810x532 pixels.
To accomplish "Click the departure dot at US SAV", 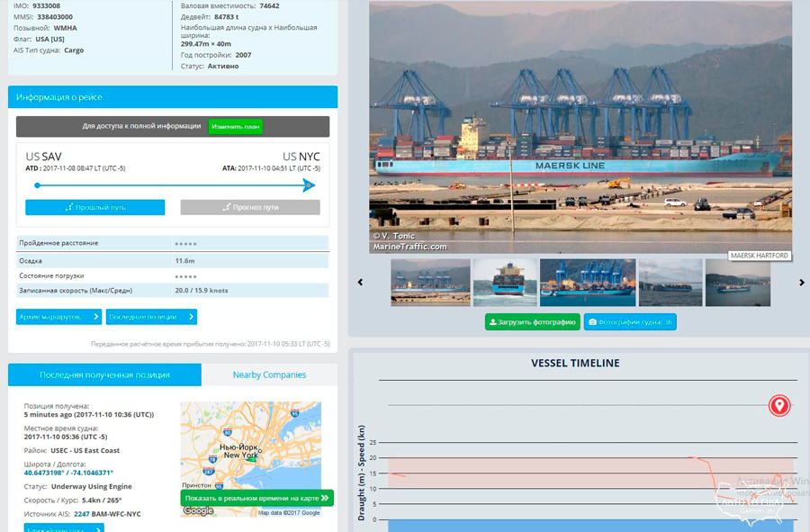I will click(x=37, y=185).
